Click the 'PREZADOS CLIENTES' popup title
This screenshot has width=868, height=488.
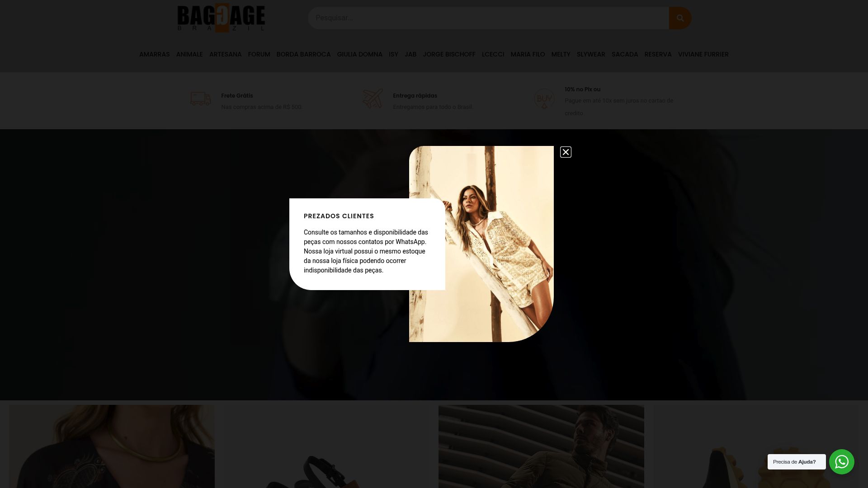point(339,216)
